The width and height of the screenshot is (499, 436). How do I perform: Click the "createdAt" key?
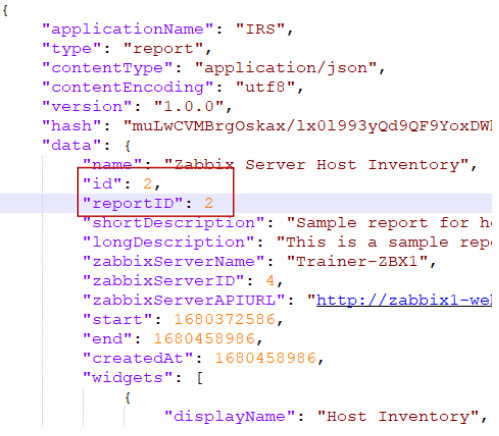pos(138,358)
